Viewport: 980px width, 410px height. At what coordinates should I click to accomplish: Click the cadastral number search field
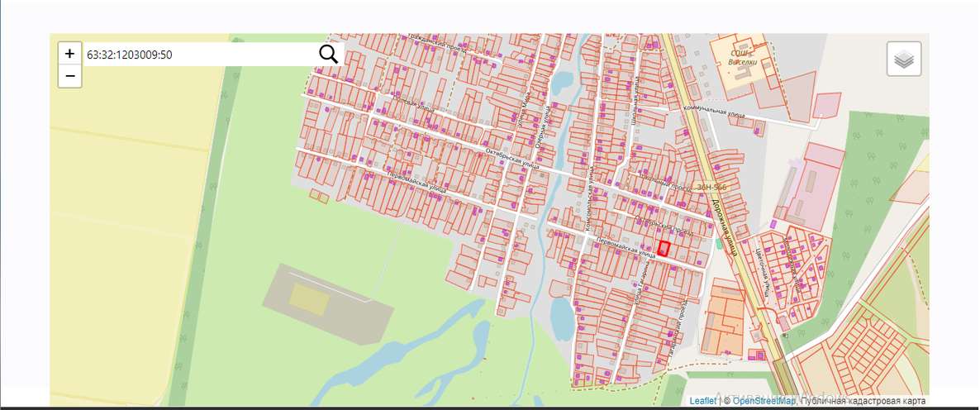coord(198,55)
